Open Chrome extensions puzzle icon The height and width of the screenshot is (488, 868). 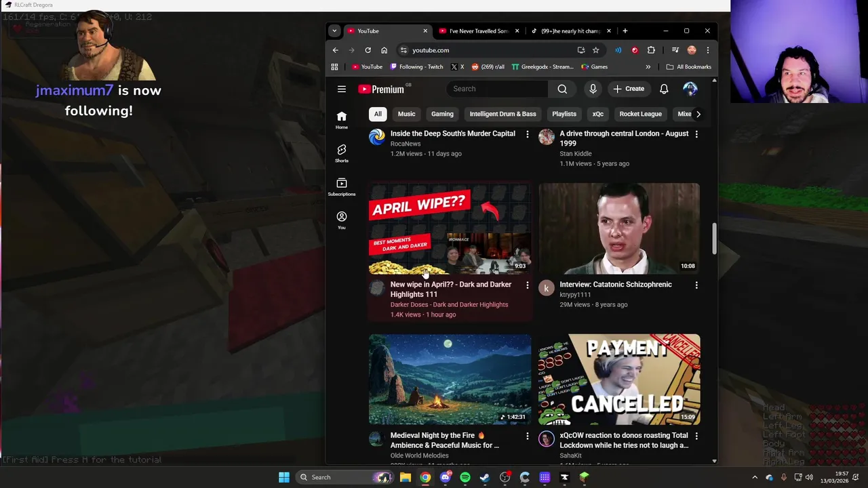pyautogui.click(x=651, y=50)
